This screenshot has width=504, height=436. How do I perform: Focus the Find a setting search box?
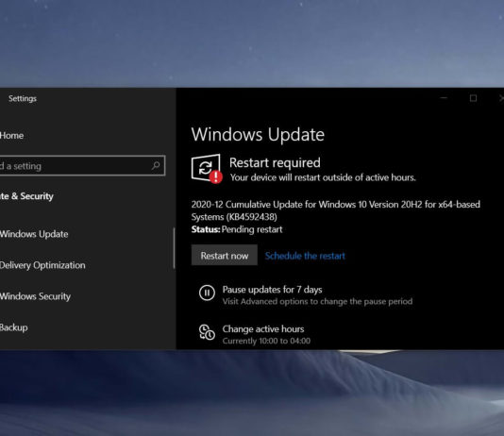pyautogui.click(x=82, y=165)
